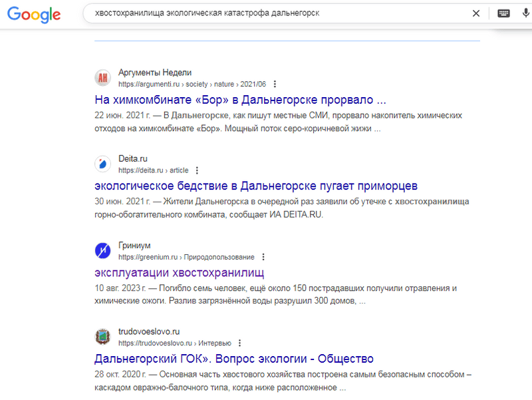Viewport: 532px width, 400px height.
Task: Click the Deita.ru site name
Action: (x=132, y=159)
